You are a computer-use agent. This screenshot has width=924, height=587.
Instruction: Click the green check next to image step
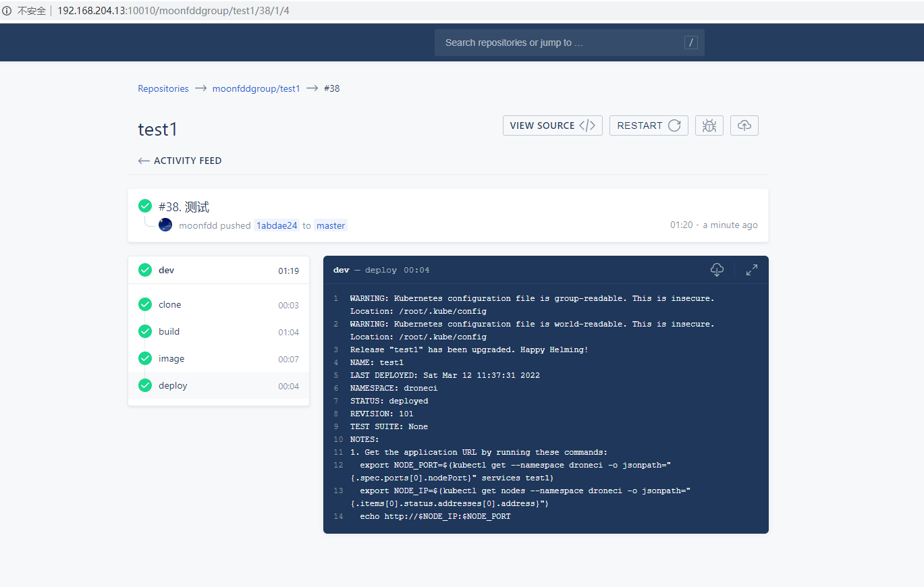click(145, 358)
